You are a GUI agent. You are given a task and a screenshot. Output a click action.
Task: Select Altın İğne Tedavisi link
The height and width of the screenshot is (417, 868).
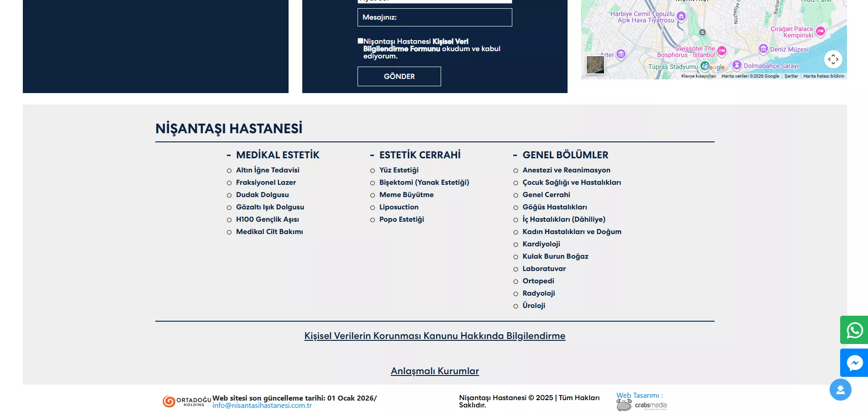click(268, 170)
